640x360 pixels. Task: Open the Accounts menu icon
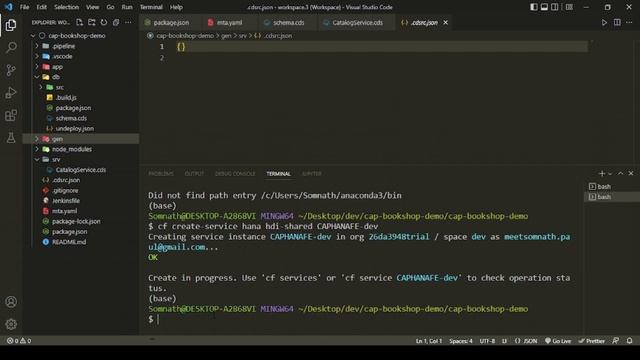11,302
